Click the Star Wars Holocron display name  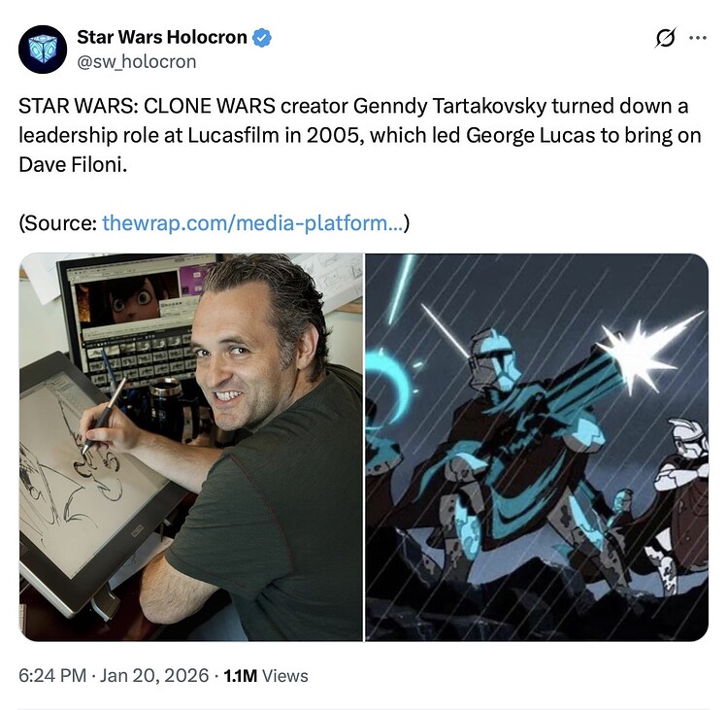click(162, 37)
